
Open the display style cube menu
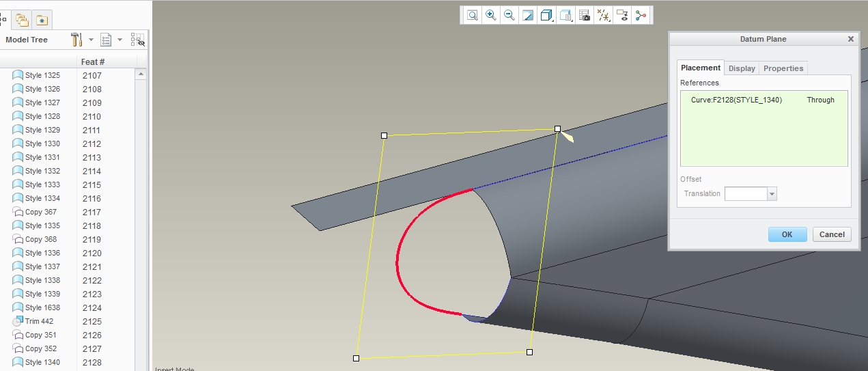(x=546, y=15)
